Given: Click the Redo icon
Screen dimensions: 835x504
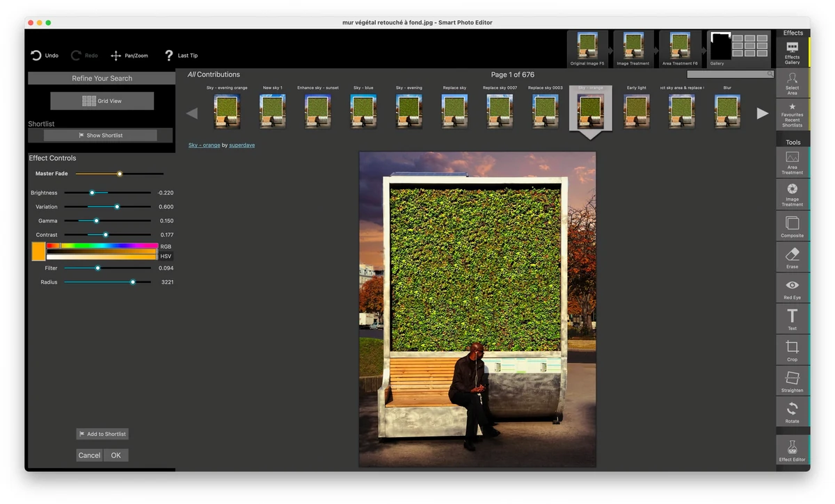Looking at the screenshot, I should coord(77,55).
